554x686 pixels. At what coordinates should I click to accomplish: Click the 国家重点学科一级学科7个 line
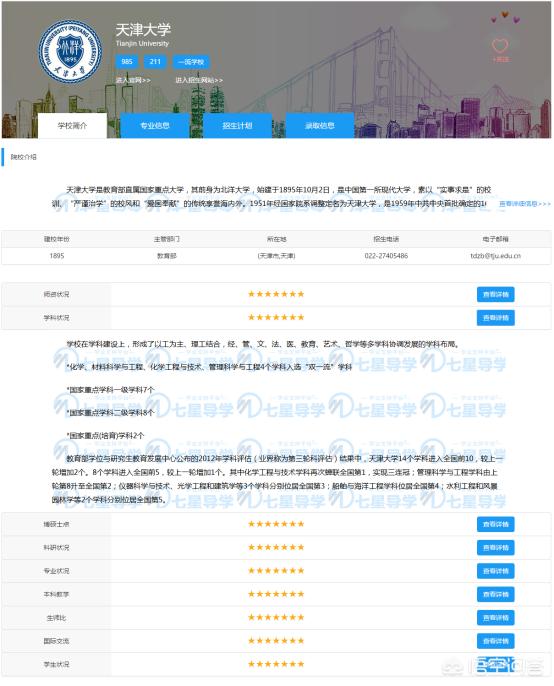tap(111, 390)
